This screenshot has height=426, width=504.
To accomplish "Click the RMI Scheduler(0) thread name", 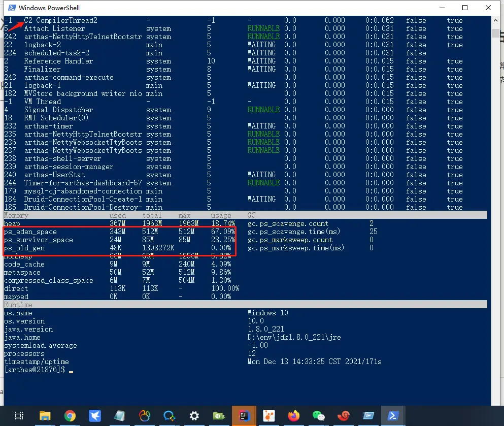I will pyautogui.click(x=56, y=118).
